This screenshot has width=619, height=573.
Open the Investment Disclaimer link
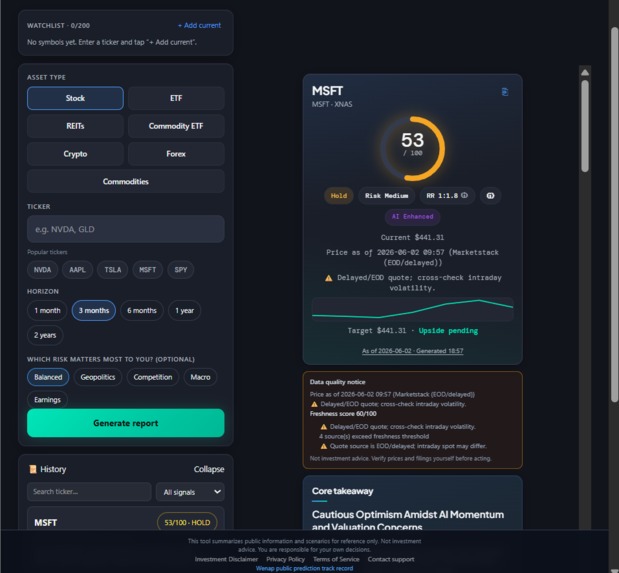(x=226, y=559)
